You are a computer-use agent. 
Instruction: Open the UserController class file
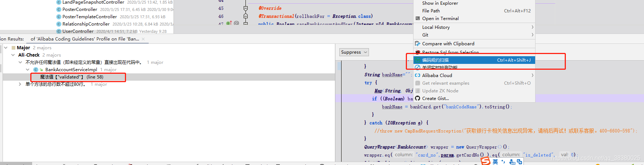click(x=78, y=31)
